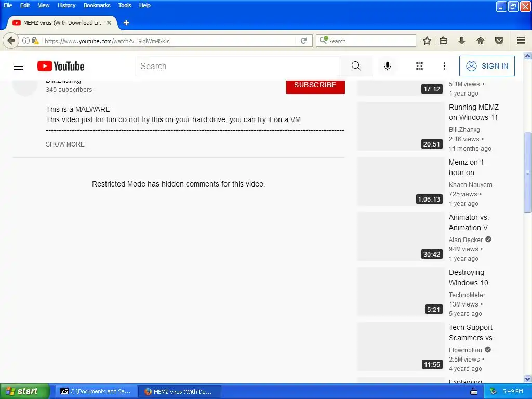
Task: Show bookmarks list icon
Action: 443,41
